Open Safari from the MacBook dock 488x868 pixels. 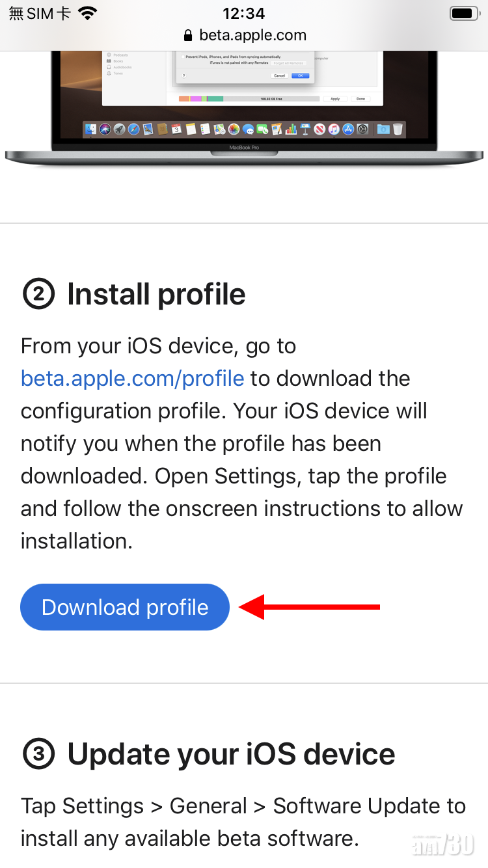[x=133, y=129]
